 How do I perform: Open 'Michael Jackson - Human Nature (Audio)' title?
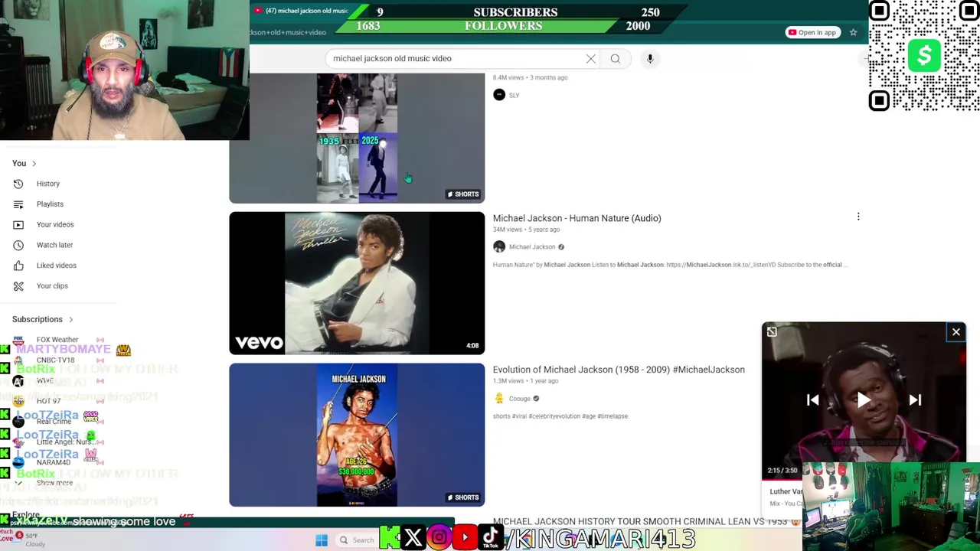pyautogui.click(x=577, y=218)
